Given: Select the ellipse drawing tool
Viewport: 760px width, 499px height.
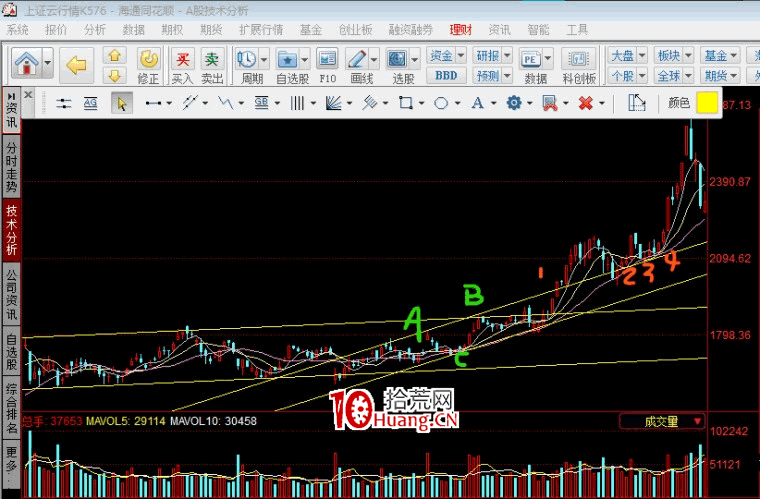Looking at the screenshot, I should pos(441,103).
